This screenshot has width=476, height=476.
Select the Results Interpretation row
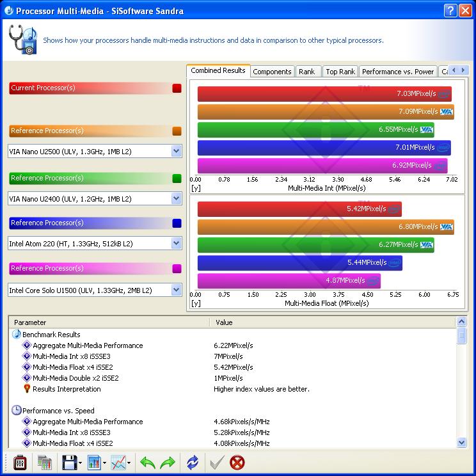pos(233,389)
